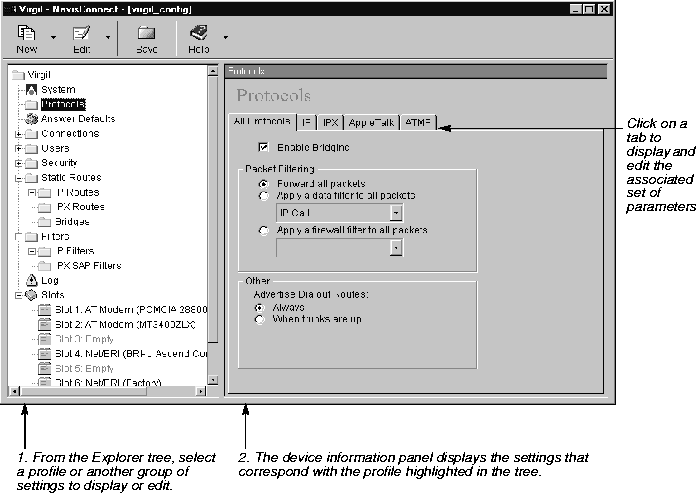The height and width of the screenshot is (493, 696).
Task: Select Forward all packets radio button
Action: (x=264, y=184)
